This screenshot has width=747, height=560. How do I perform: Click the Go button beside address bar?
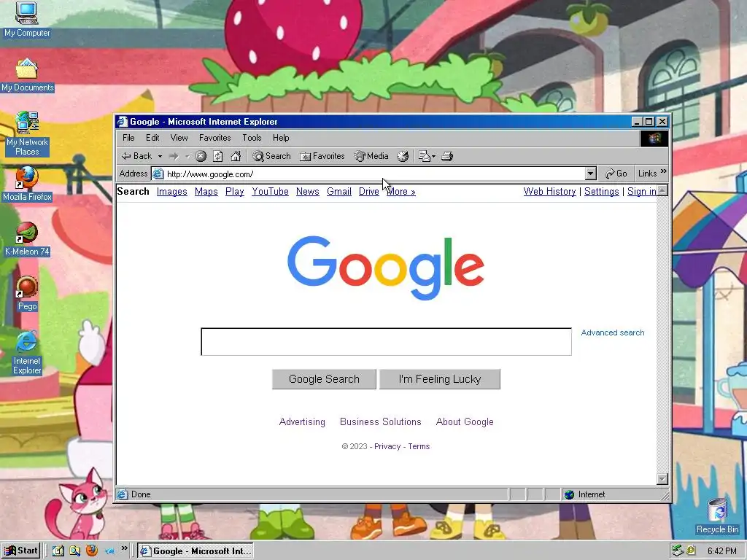(616, 174)
